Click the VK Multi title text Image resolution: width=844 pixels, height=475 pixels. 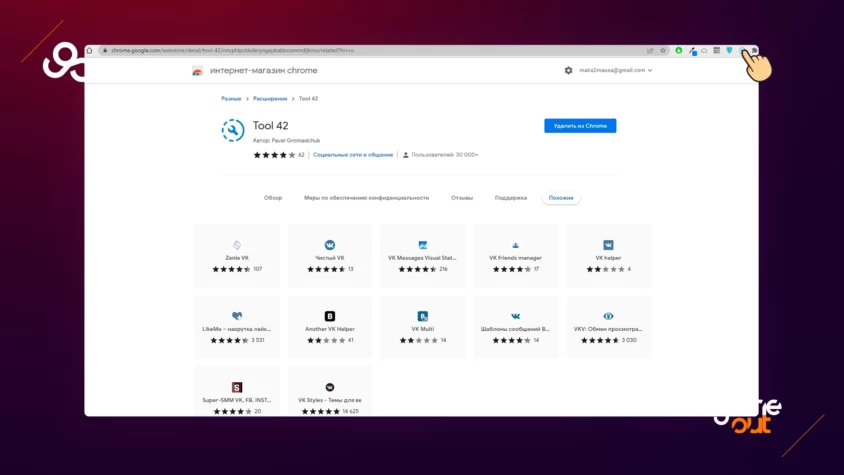[423, 329]
